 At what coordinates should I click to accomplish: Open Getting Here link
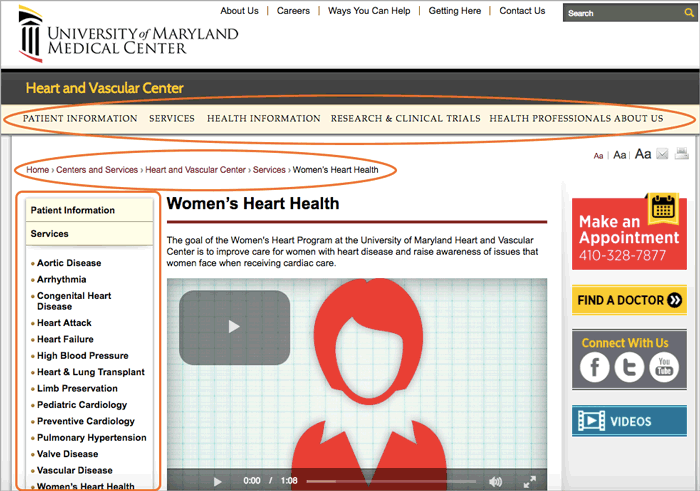point(454,11)
